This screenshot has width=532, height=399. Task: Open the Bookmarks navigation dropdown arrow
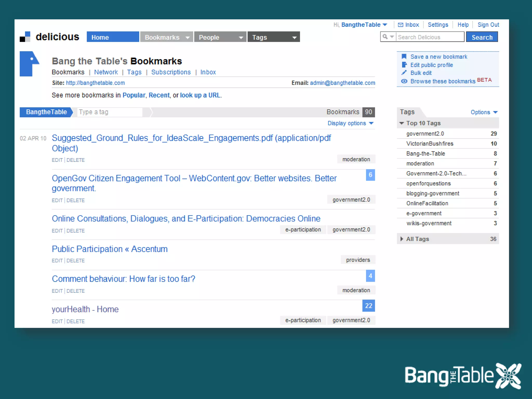pyautogui.click(x=187, y=38)
